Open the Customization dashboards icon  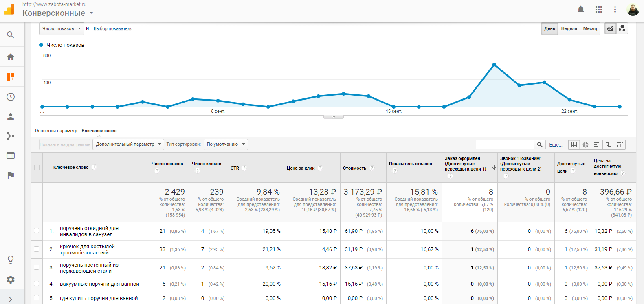tap(11, 77)
